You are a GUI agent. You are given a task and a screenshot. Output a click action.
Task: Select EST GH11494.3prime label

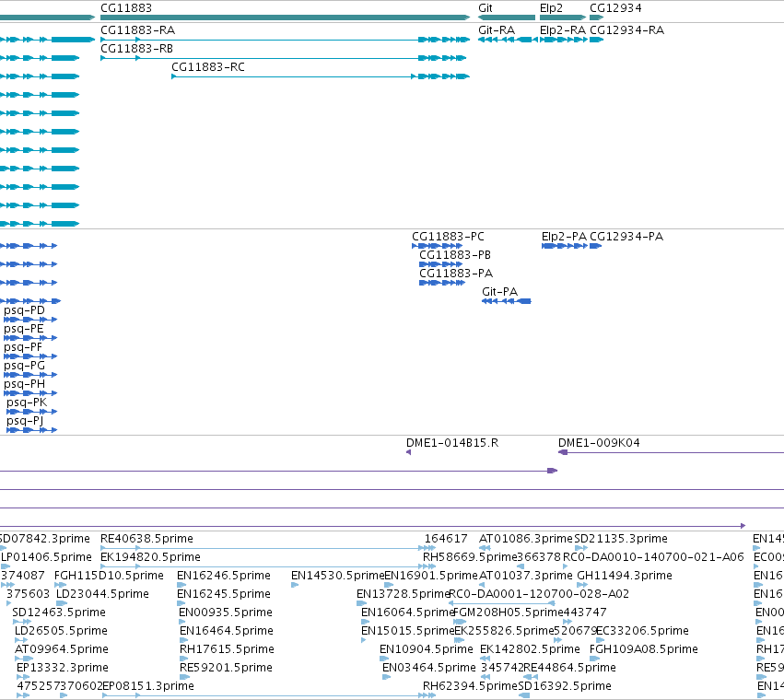625,576
